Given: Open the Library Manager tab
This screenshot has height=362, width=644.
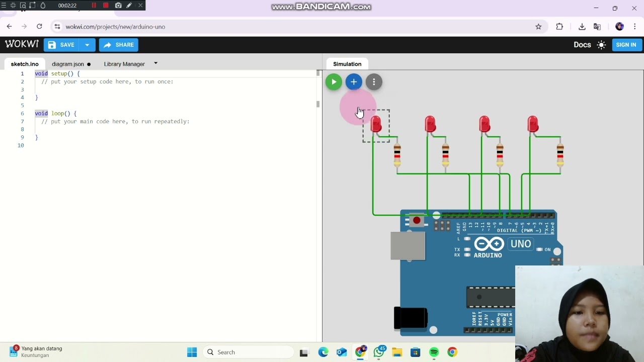Looking at the screenshot, I should click(124, 64).
